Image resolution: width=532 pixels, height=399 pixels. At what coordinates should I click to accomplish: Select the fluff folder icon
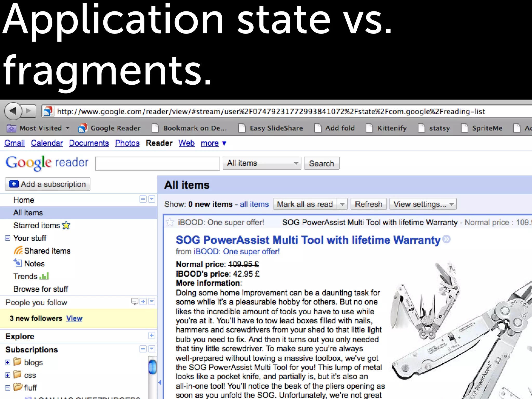click(18, 387)
